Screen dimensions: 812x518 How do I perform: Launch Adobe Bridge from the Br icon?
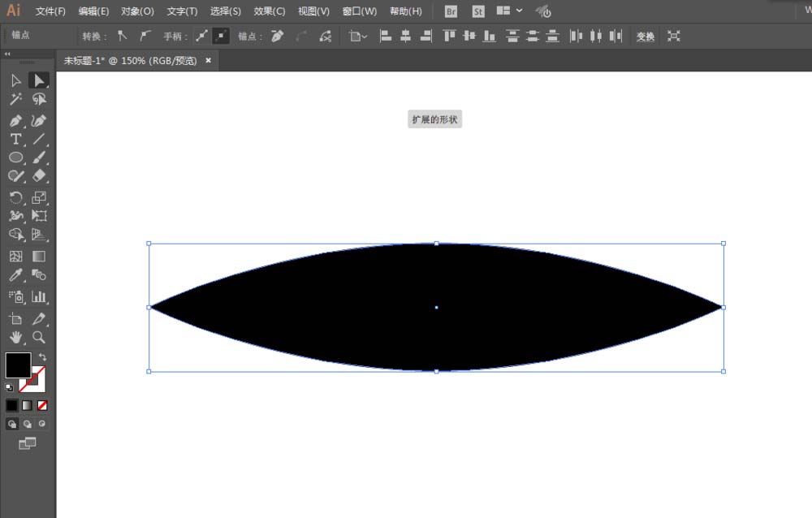point(451,11)
